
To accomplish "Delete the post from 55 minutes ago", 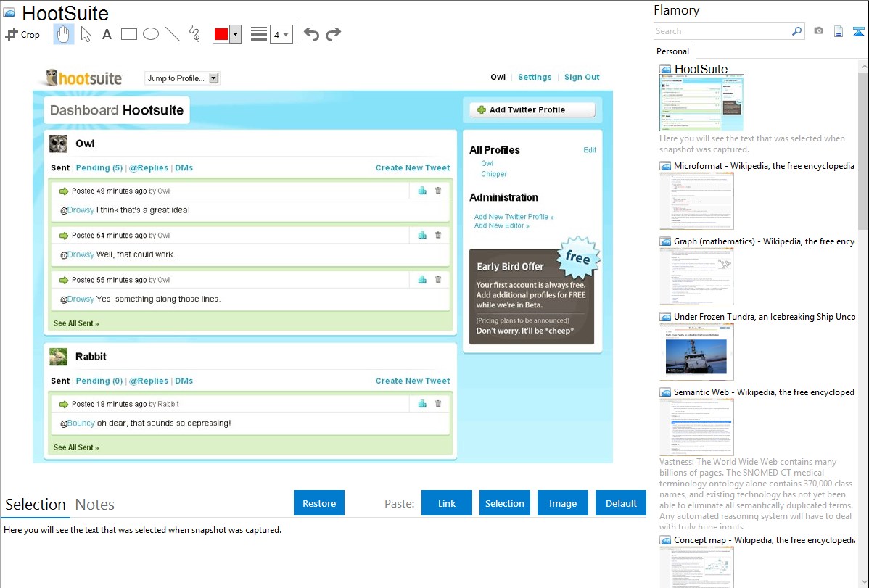I will (438, 279).
